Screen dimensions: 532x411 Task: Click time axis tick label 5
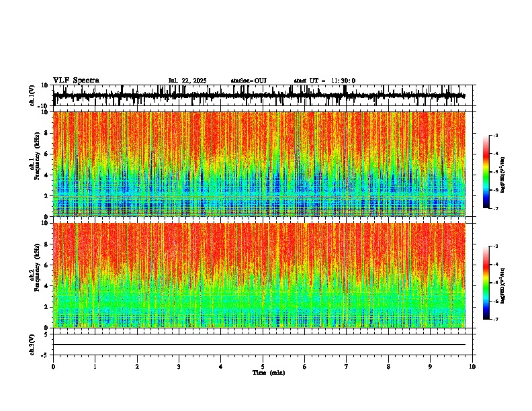click(263, 367)
